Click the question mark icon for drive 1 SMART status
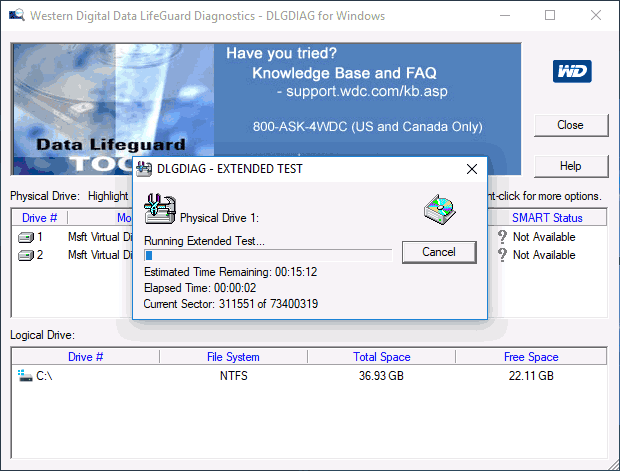 click(502, 237)
